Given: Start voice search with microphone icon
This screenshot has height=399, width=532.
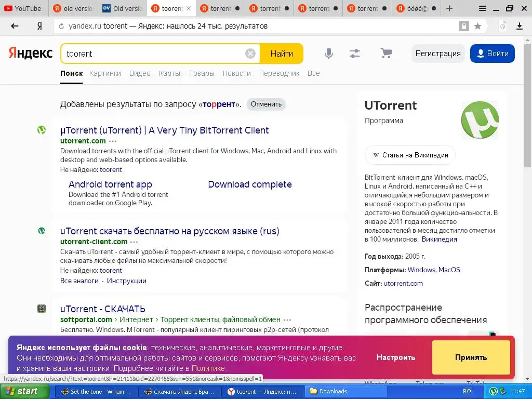Looking at the screenshot, I should [328, 54].
